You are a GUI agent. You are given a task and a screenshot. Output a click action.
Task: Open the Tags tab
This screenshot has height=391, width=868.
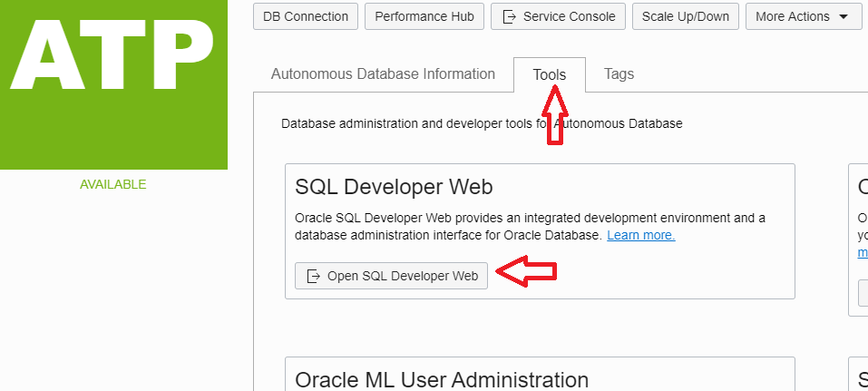tap(619, 74)
